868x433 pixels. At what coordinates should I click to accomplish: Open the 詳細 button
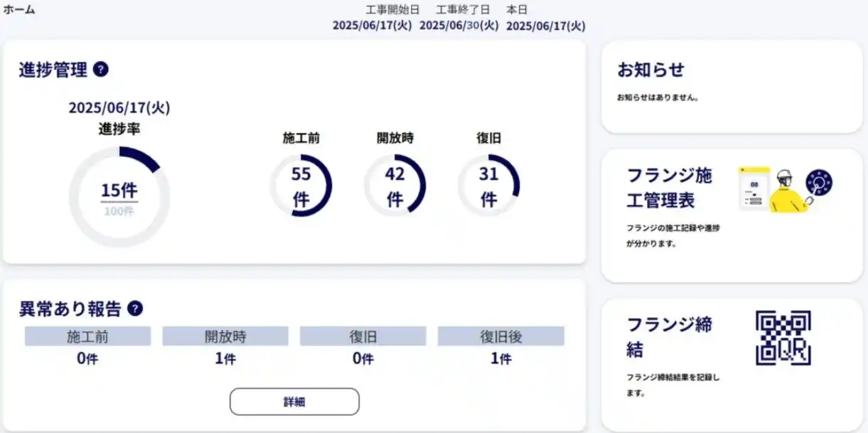(x=294, y=402)
